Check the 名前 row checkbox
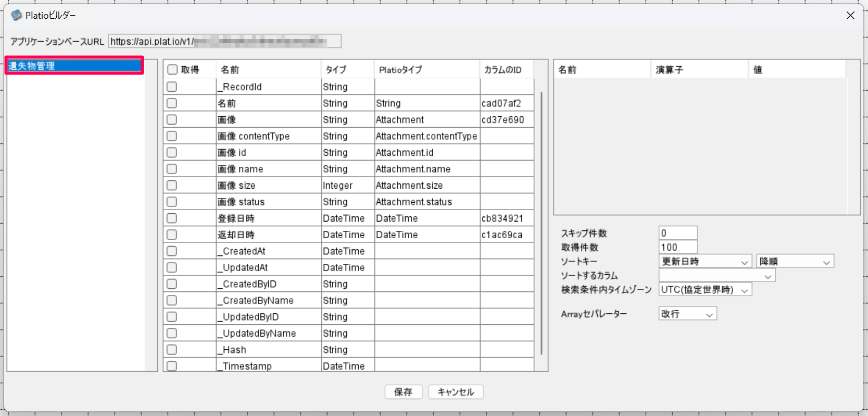Screen dimensions: 868x416 [x=172, y=103]
